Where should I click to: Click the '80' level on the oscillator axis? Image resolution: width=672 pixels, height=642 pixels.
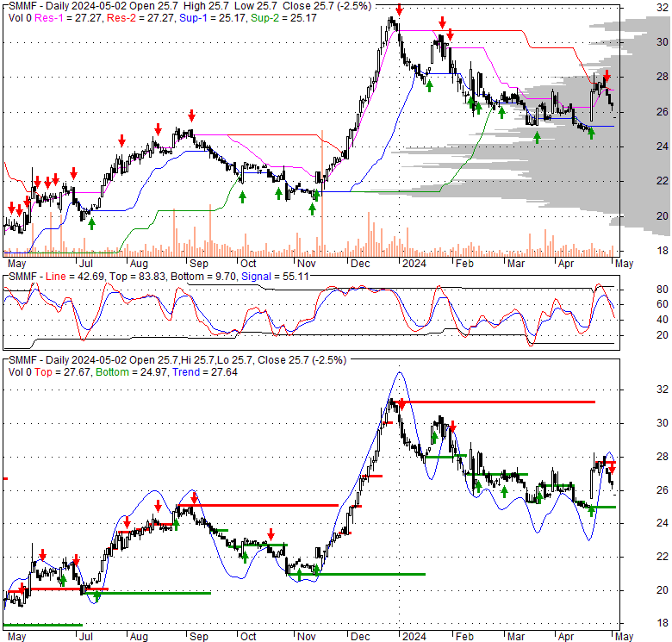663,290
